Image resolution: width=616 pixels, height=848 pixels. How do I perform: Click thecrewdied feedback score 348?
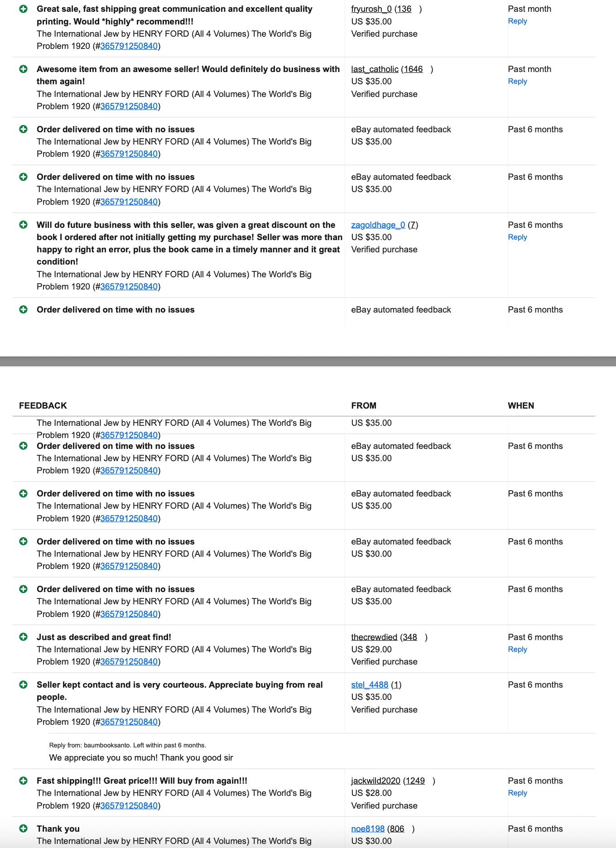click(410, 637)
